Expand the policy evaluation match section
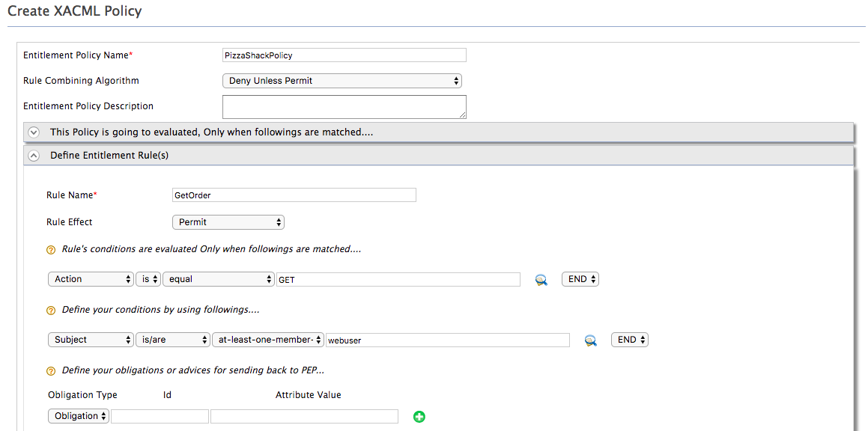Screen dimensions: 868x431 [x=33, y=132]
